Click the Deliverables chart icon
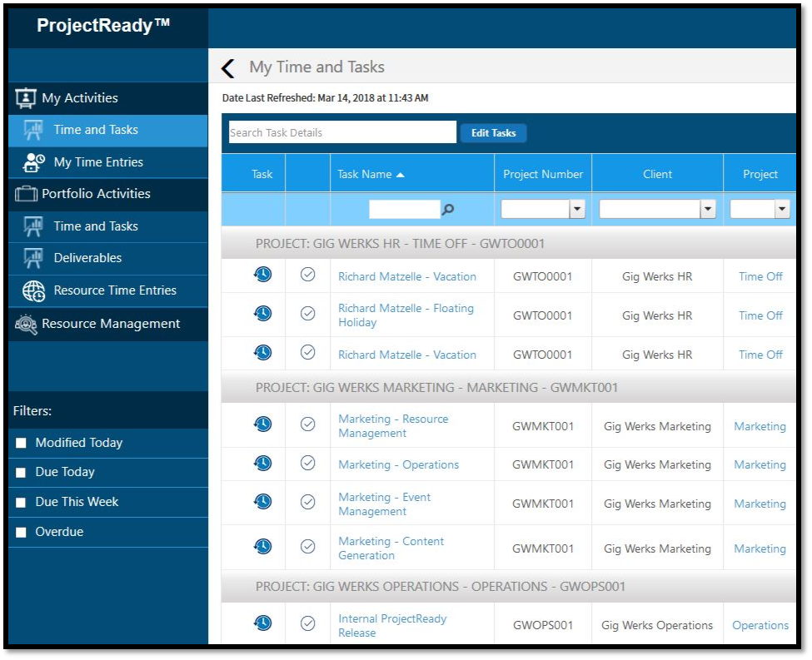The width and height of the screenshot is (812, 660). 33,258
